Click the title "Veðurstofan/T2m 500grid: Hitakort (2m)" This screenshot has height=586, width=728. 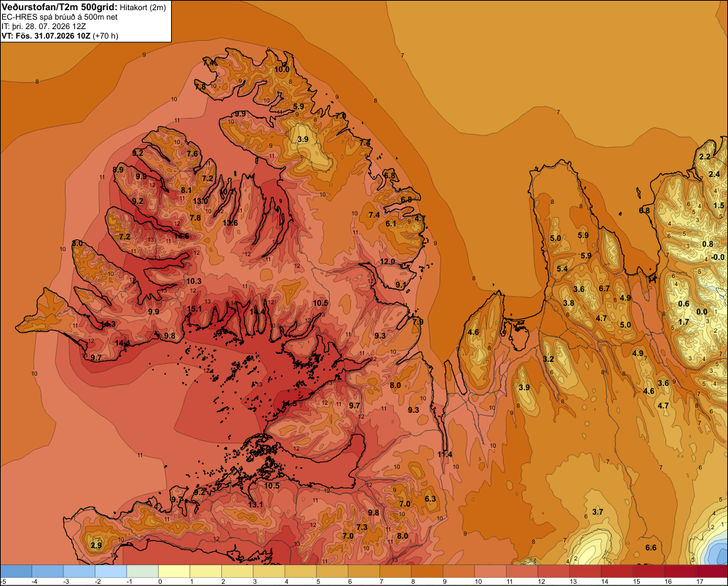coord(84,7)
